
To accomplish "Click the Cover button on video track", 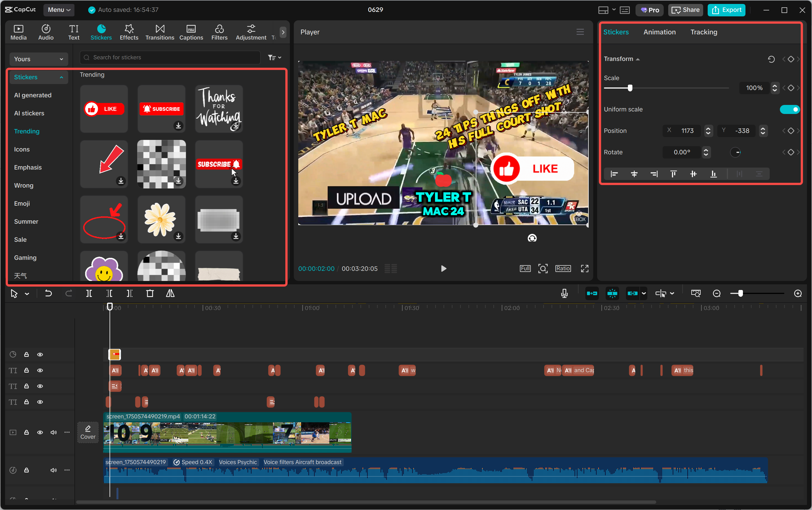I will click(88, 432).
